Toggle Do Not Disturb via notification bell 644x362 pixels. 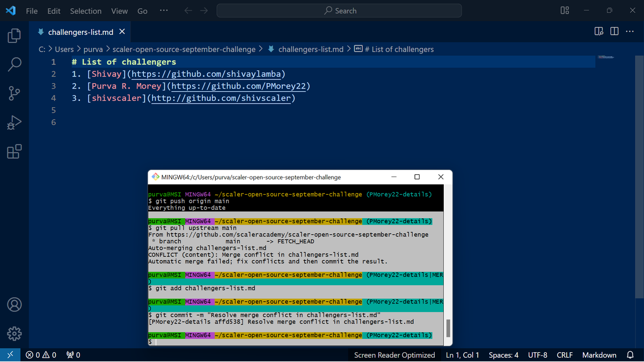coord(629,354)
